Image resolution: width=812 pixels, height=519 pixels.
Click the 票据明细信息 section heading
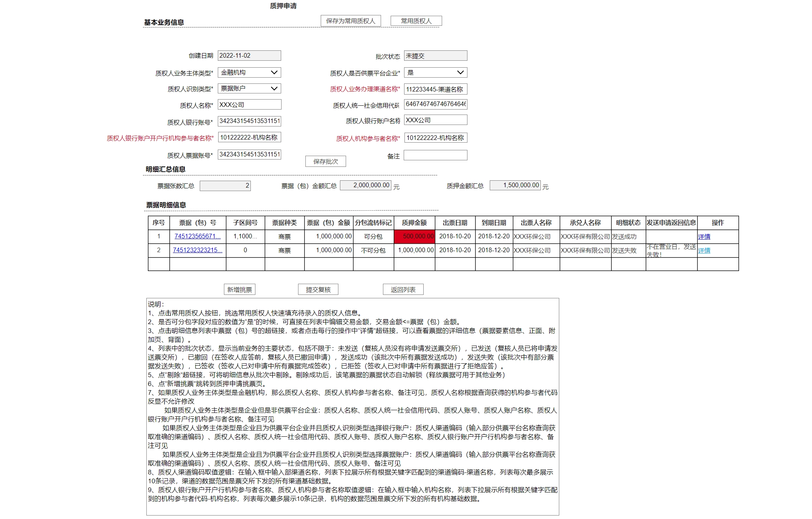coord(166,205)
